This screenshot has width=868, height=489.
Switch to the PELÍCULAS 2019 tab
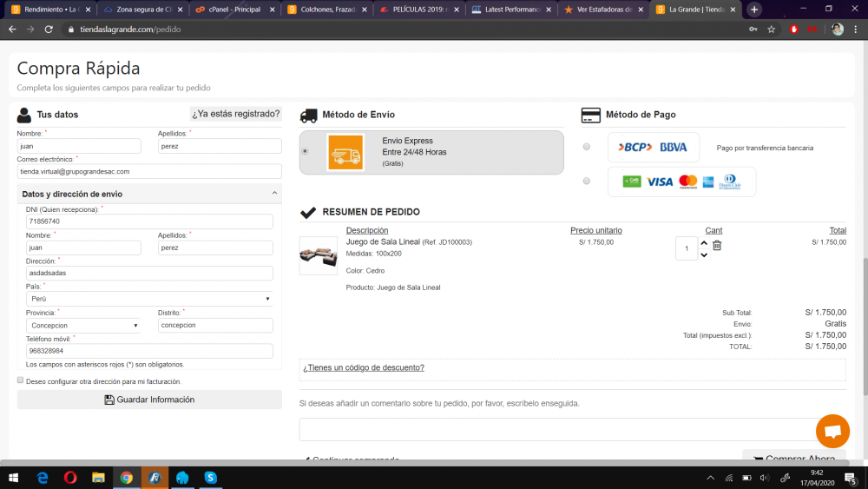click(x=419, y=10)
